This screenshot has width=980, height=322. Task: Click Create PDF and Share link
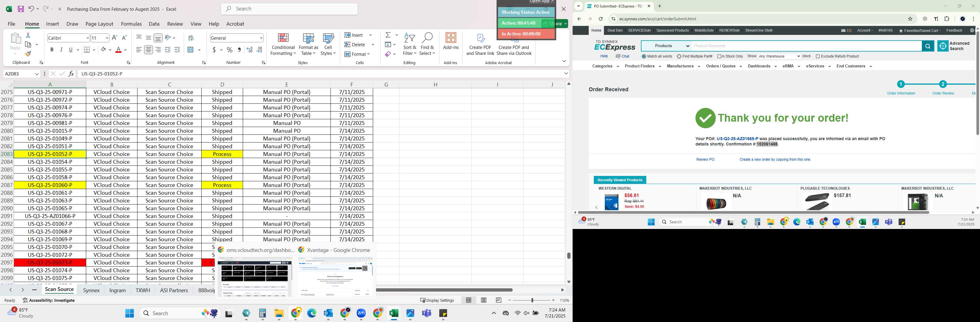480,44
